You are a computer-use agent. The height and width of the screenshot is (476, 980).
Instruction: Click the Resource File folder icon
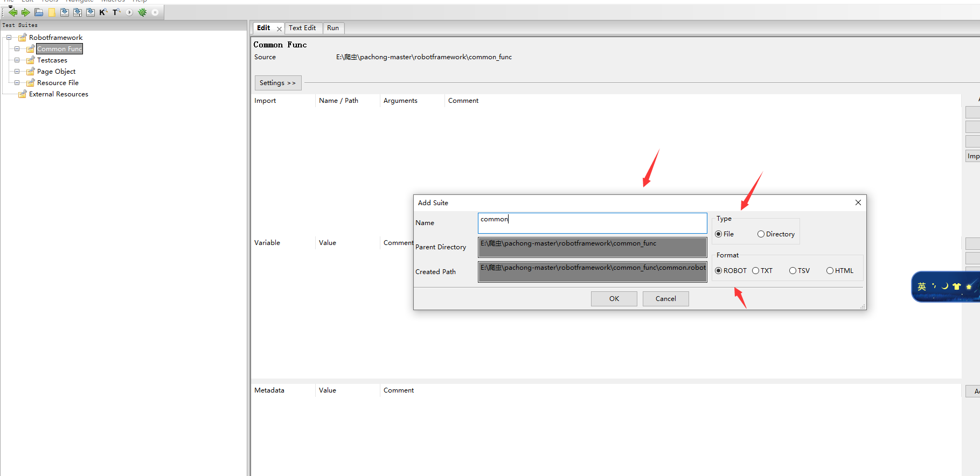pos(30,82)
